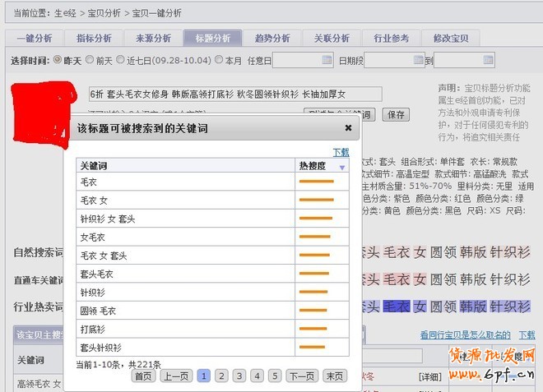This screenshot has width=543, height=392.
Task: Open 看同行宝贝是怎么取名的 link
Action: 466,334
